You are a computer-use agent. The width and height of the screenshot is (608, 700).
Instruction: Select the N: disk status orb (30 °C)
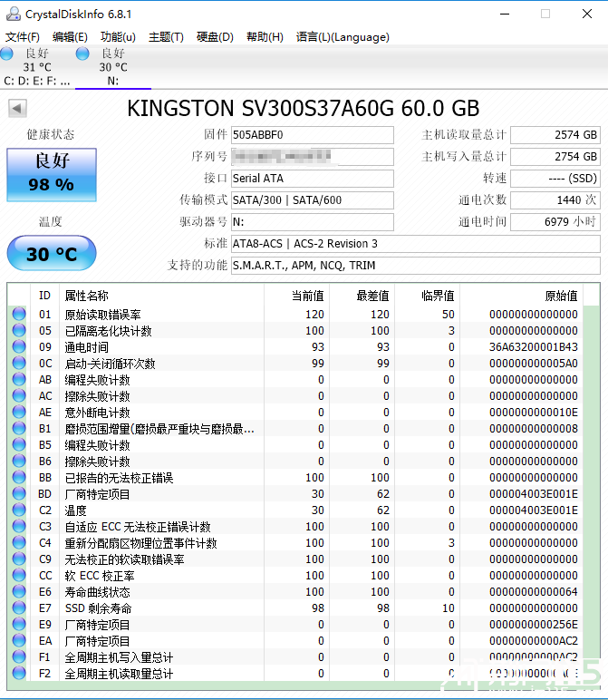pos(83,53)
